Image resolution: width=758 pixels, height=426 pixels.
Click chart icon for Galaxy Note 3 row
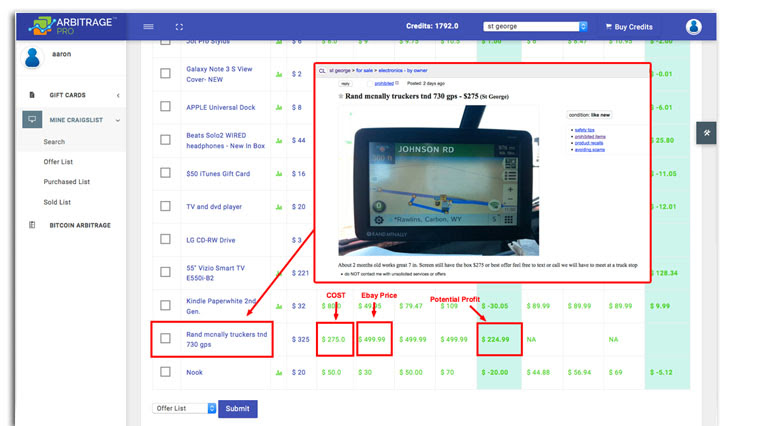click(x=279, y=74)
